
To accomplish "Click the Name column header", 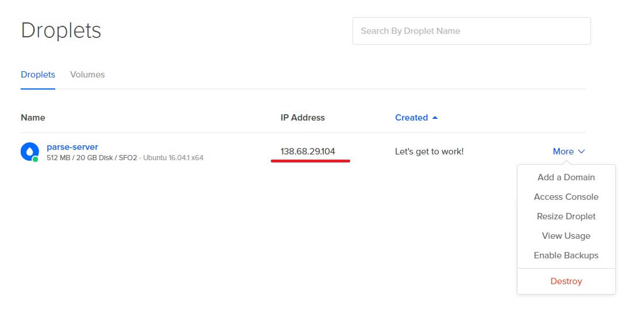I will pyautogui.click(x=33, y=118).
